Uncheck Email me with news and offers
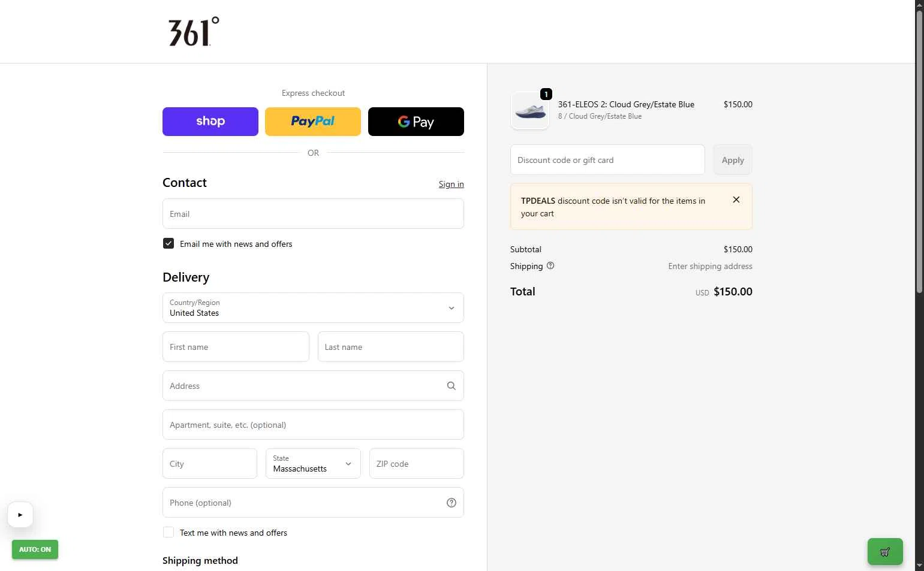924x571 pixels. (168, 243)
